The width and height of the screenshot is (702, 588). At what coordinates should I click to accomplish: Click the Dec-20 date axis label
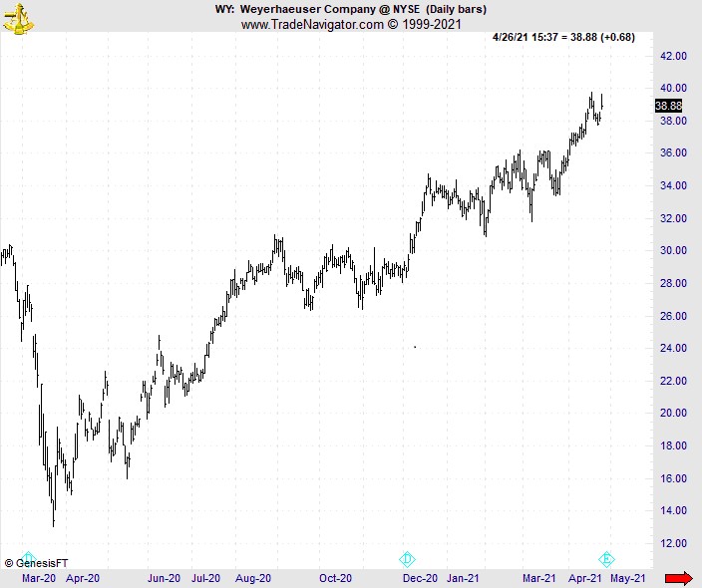[420, 578]
